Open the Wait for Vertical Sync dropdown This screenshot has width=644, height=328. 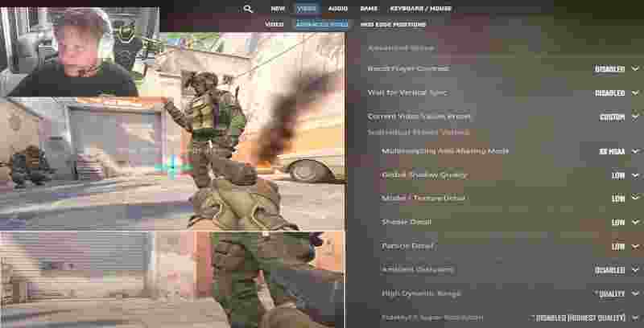(x=617, y=93)
